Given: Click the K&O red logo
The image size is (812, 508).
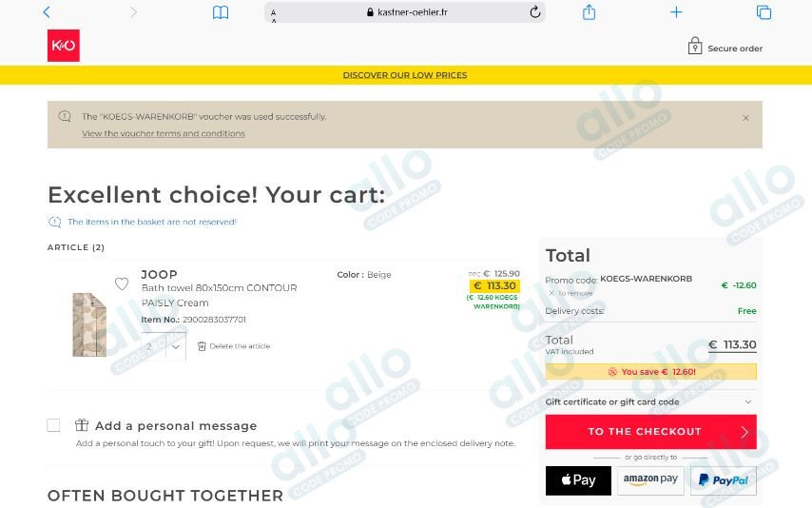Looking at the screenshot, I should (x=64, y=46).
